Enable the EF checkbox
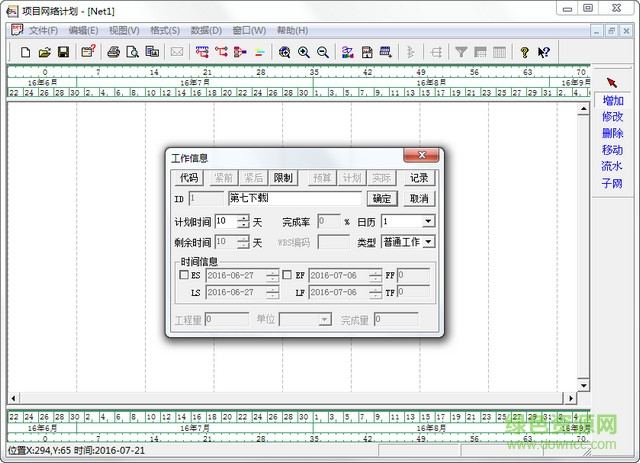640x463 pixels. point(287,274)
